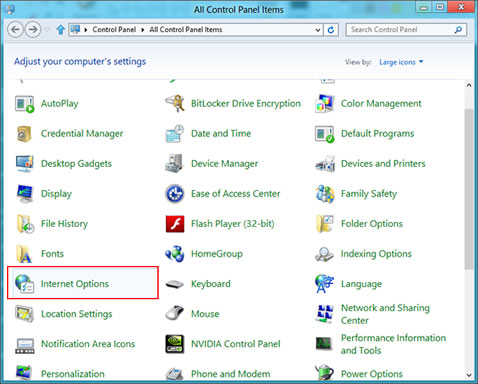Open the Folder Options icon

pyautogui.click(x=325, y=224)
